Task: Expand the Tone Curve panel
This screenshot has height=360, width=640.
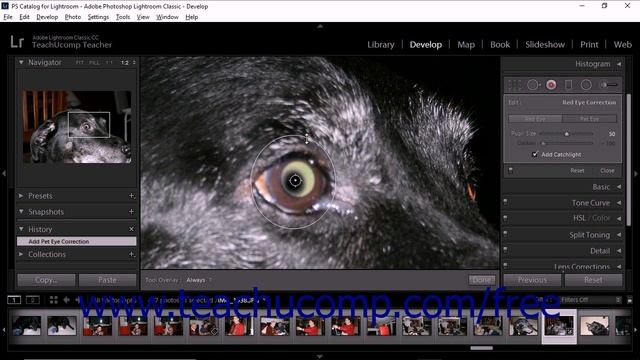Action: point(619,203)
